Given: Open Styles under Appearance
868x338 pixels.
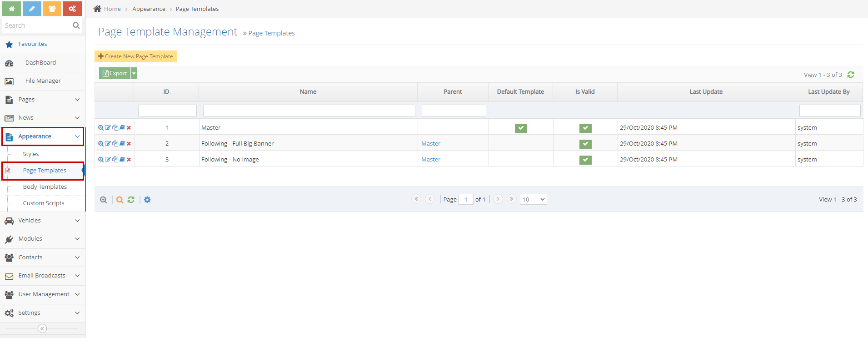Looking at the screenshot, I should click(x=31, y=154).
